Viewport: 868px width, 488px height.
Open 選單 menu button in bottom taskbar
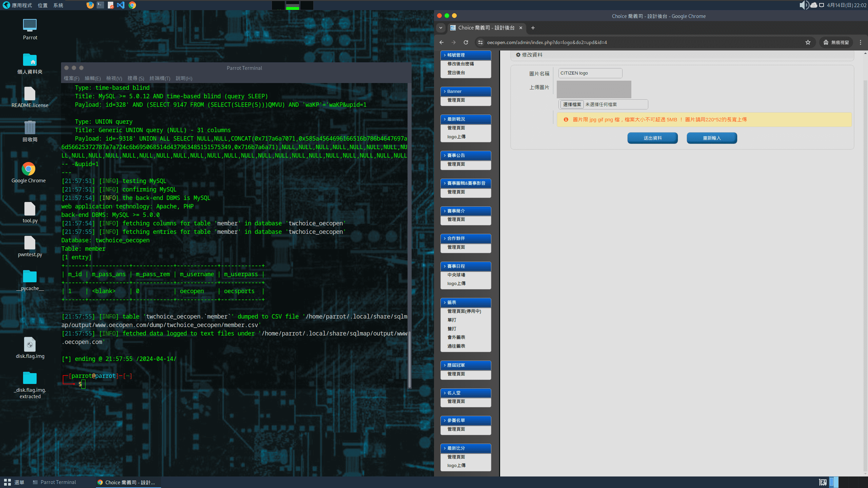[14, 482]
